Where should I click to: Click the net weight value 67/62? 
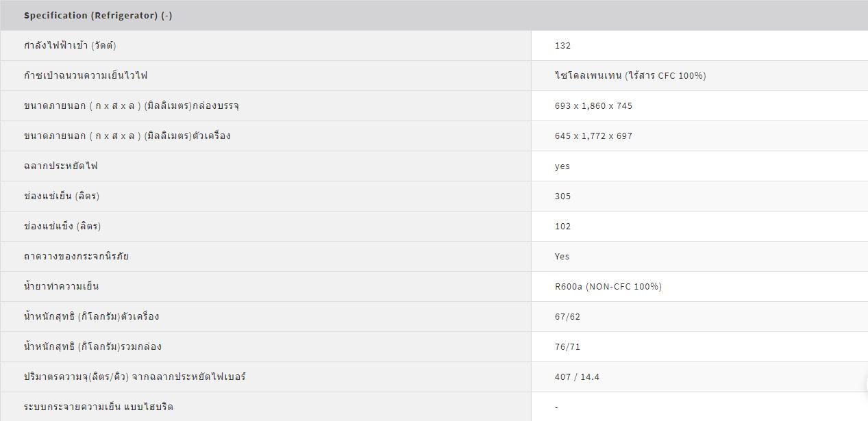coord(567,317)
